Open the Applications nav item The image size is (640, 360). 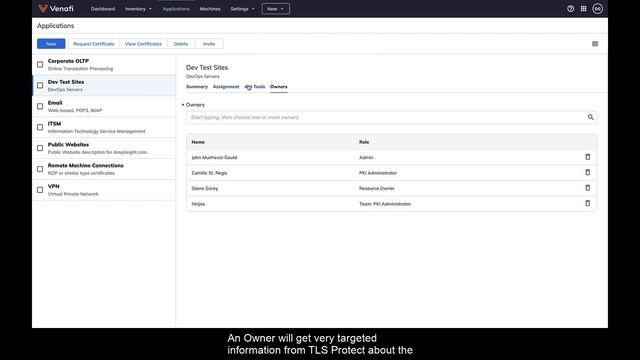176,9
